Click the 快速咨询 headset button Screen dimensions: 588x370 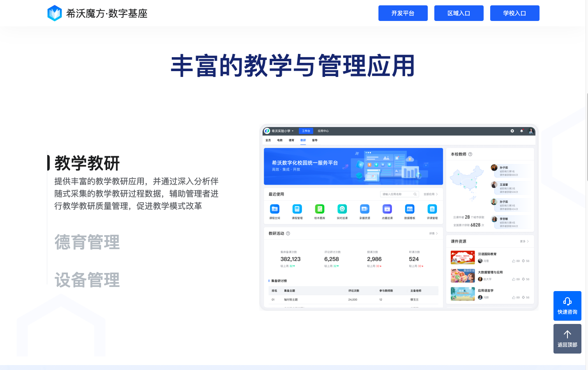pos(567,305)
